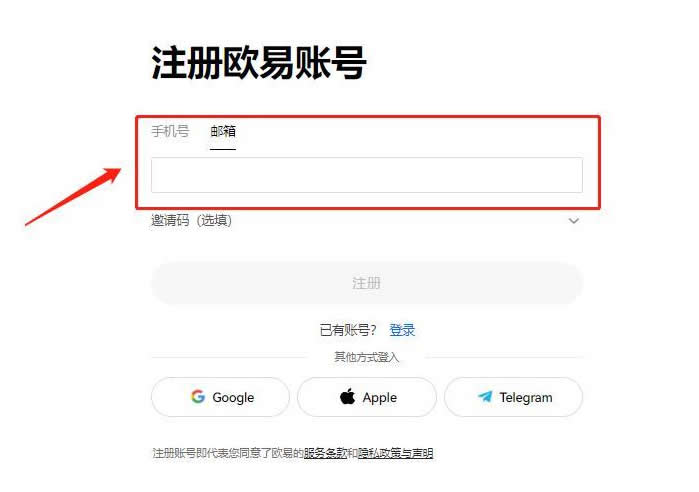699x492 pixels.
Task: Select the 邮箱 tab
Action: point(223,131)
